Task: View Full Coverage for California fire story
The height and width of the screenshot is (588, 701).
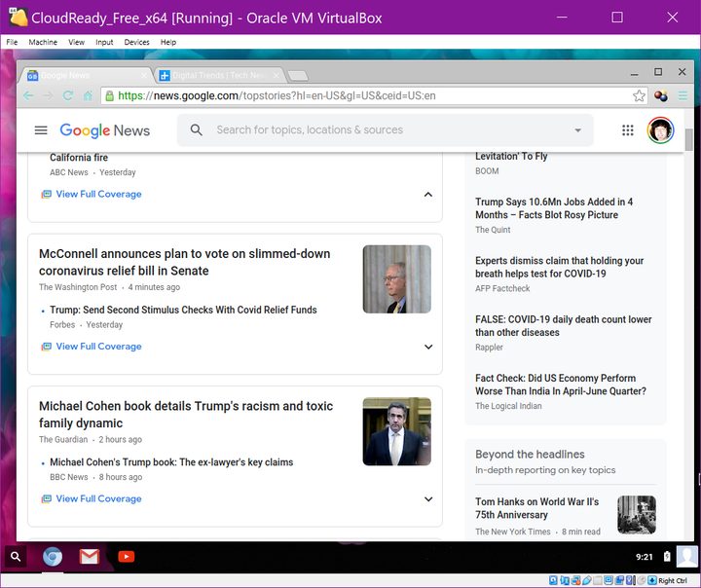Action: (92, 194)
